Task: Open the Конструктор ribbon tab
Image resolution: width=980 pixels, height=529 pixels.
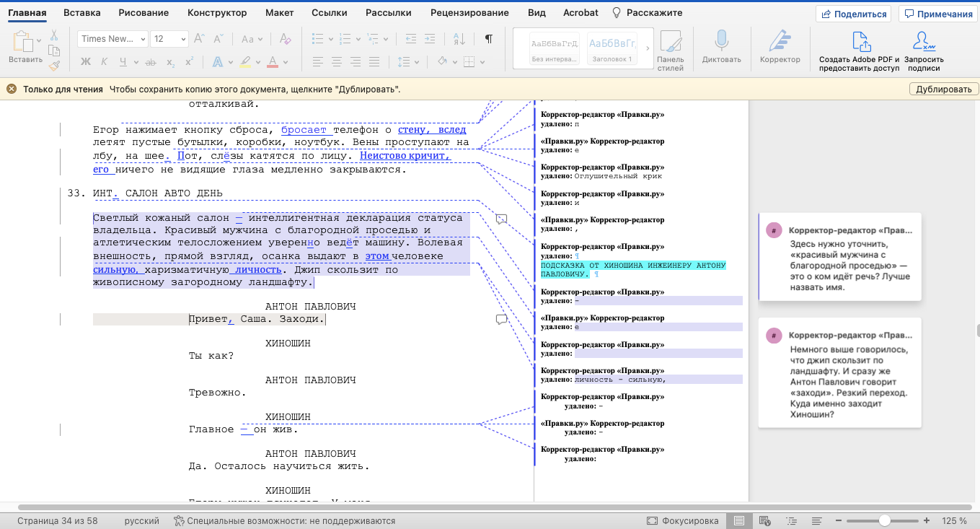Action: coord(217,13)
